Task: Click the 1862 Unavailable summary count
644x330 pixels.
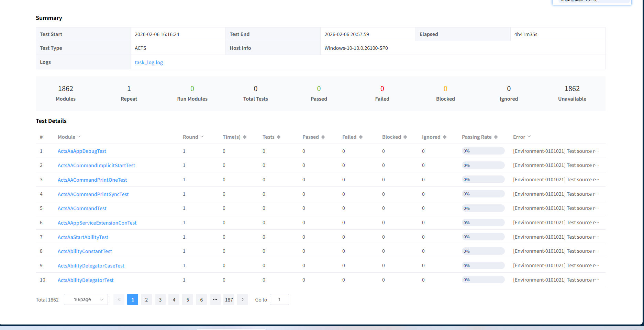Action: coord(572,89)
